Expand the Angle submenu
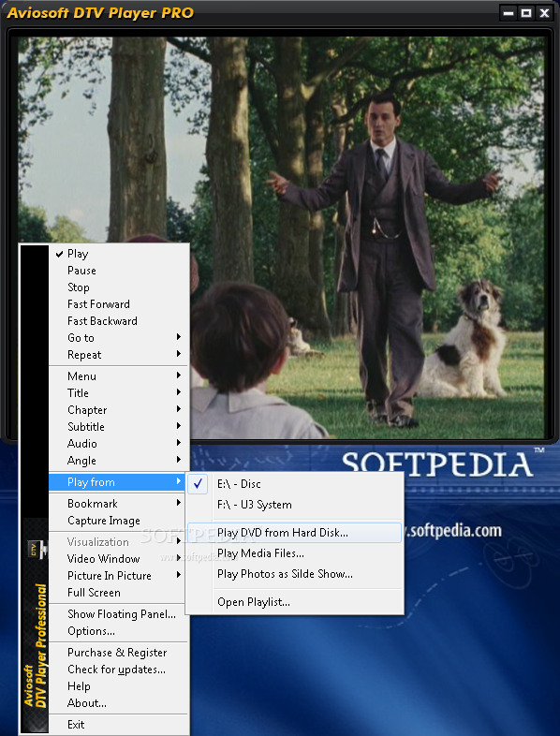560x736 pixels. click(118, 461)
